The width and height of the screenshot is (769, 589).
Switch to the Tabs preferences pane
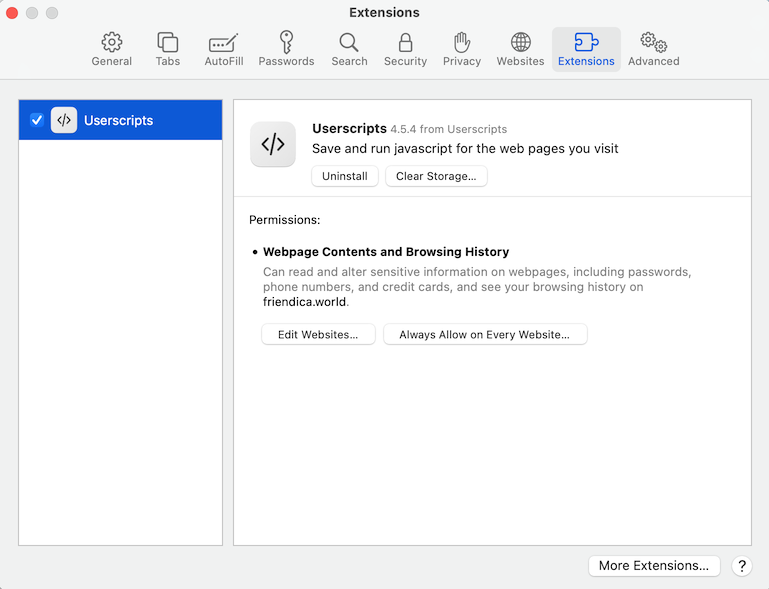point(168,50)
